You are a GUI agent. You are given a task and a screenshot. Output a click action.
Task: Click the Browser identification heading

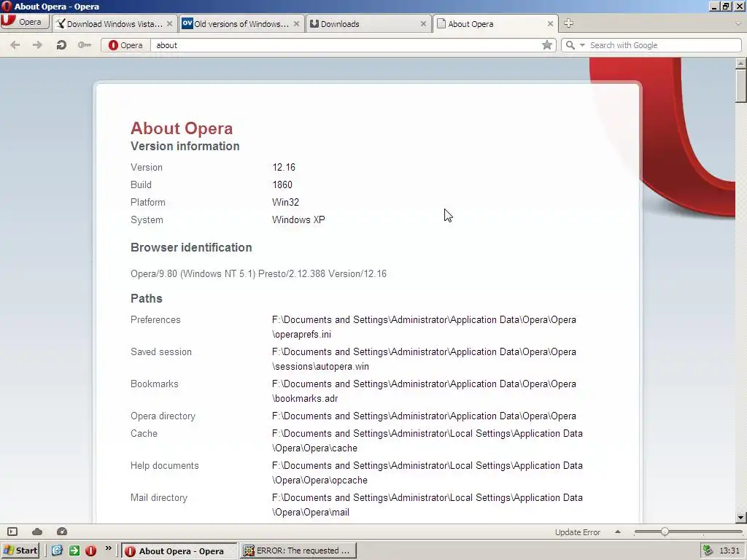(x=191, y=248)
